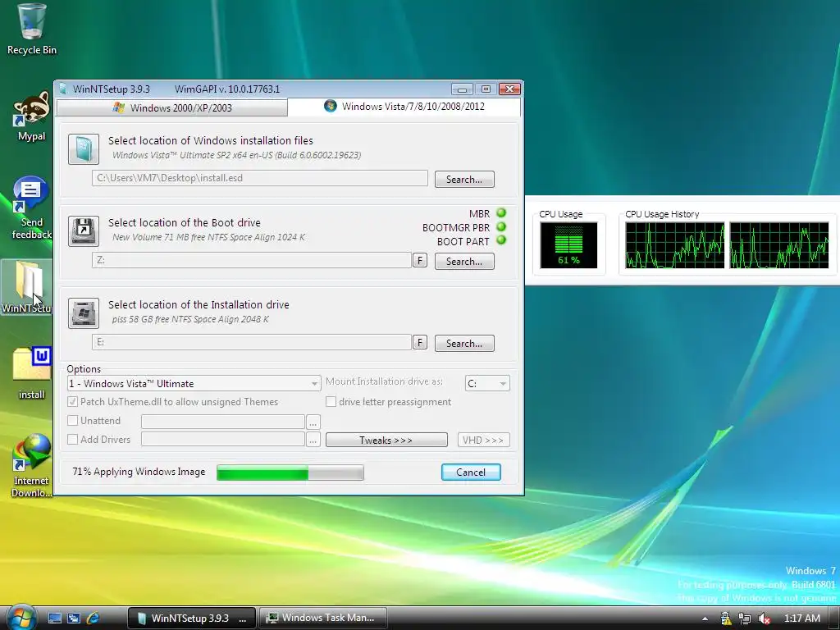The height and width of the screenshot is (630, 840).
Task: Open the Internet Download Manager desktop shortcut
Action: tap(31, 466)
